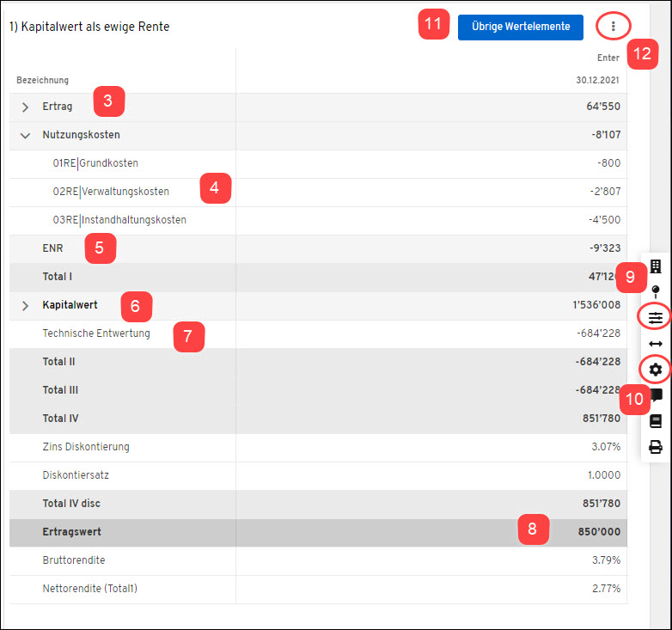Click the printer icon

coord(656,447)
